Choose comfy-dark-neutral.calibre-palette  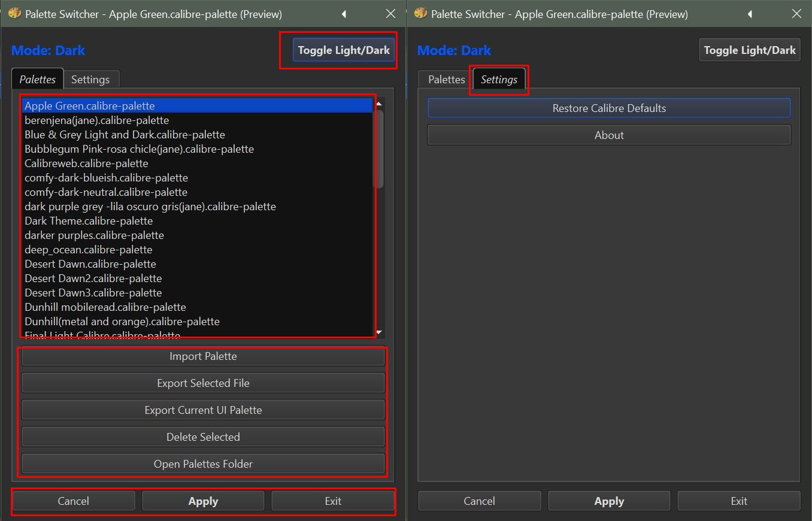coord(198,192)
